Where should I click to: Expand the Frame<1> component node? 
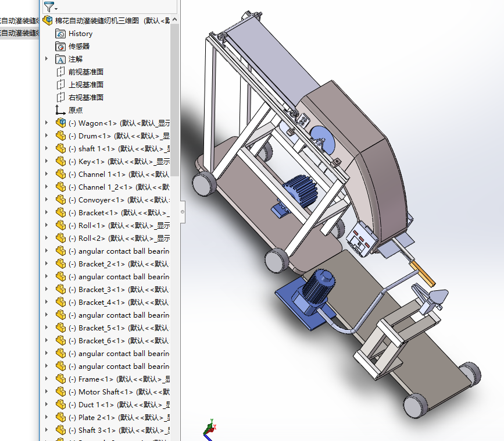coord(47,379)
